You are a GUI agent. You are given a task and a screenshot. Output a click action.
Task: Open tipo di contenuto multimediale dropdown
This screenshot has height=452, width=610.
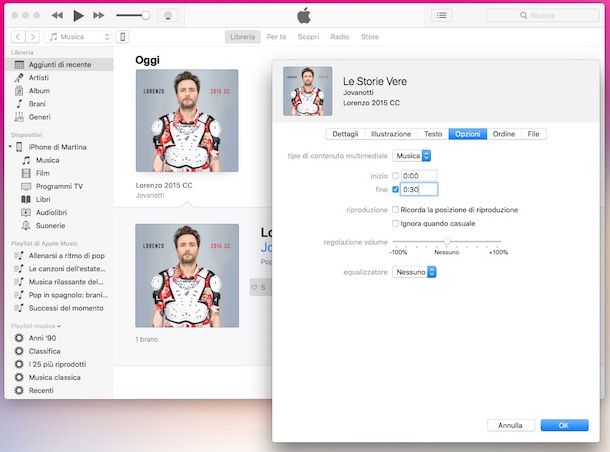point(412,156)
